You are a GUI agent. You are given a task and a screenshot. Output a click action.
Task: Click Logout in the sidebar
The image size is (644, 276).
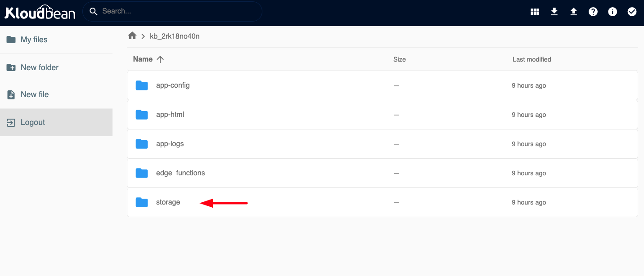tap(32, 122)
